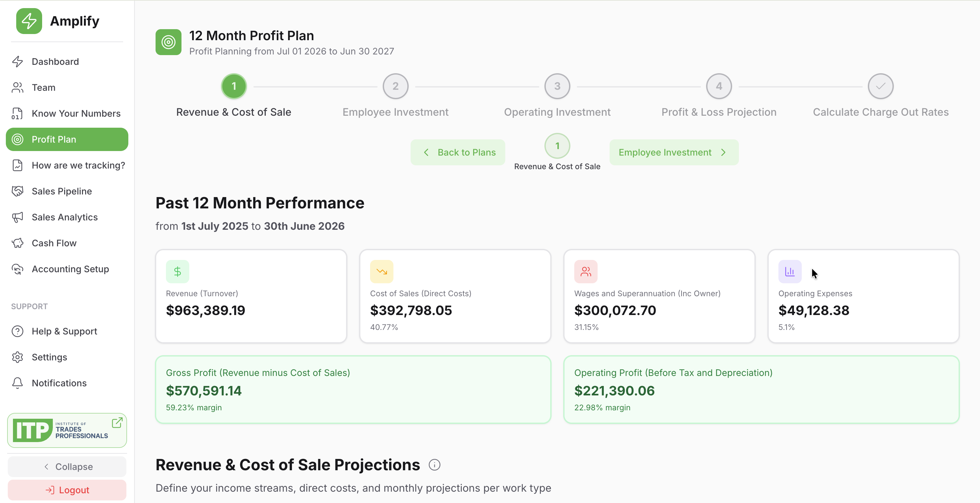The height and width of the screenshot is (503, 980).
Task: Select step 4 Profit & Loss Projection circle
Action: (719, 86)
